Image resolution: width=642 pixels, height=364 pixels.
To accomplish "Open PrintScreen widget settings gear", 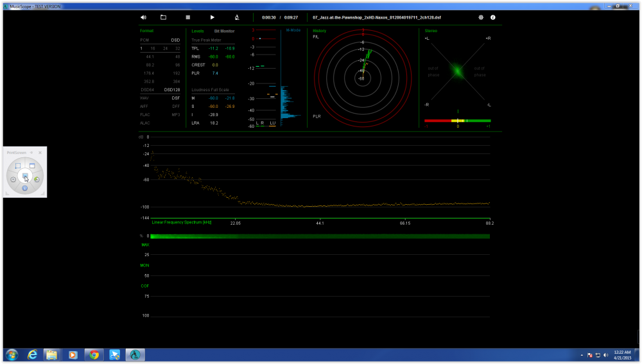I will coord(13,179).
